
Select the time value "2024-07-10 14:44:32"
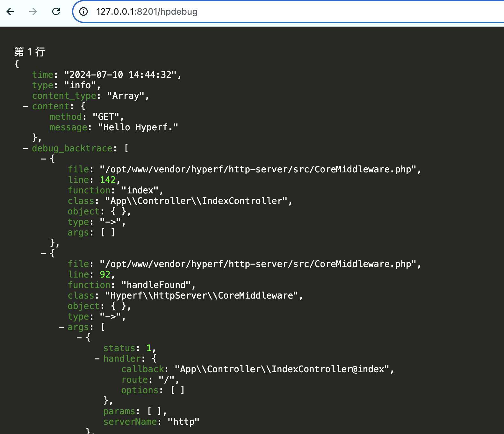click(120, 75)
